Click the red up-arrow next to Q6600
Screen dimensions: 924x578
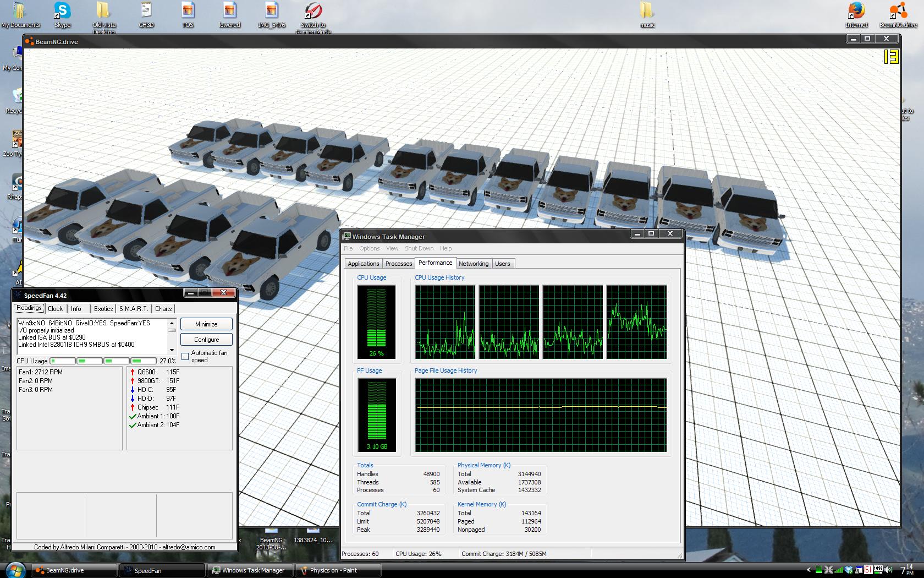pyautogui.click(x=133, y=372)
